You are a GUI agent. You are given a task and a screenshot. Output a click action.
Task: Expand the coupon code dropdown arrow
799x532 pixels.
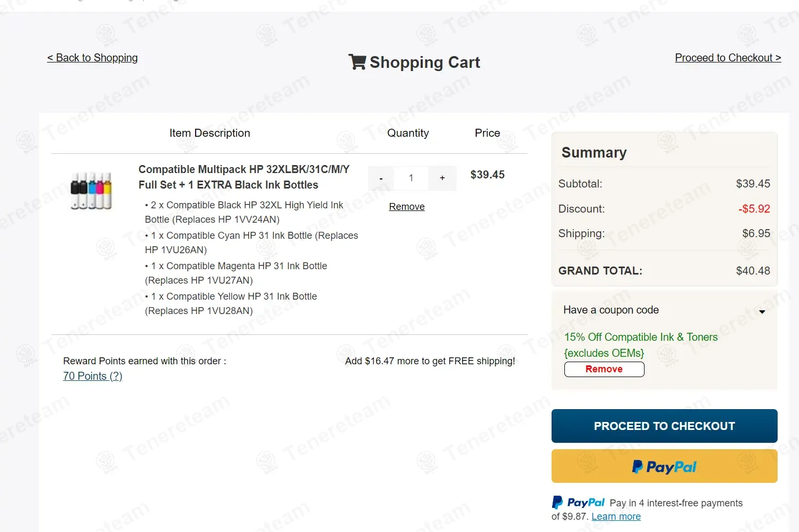coord(762,311)
